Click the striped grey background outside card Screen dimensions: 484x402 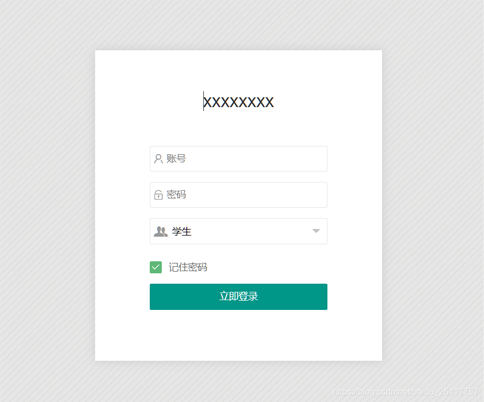pyautogui.click(x=47, y=200)
